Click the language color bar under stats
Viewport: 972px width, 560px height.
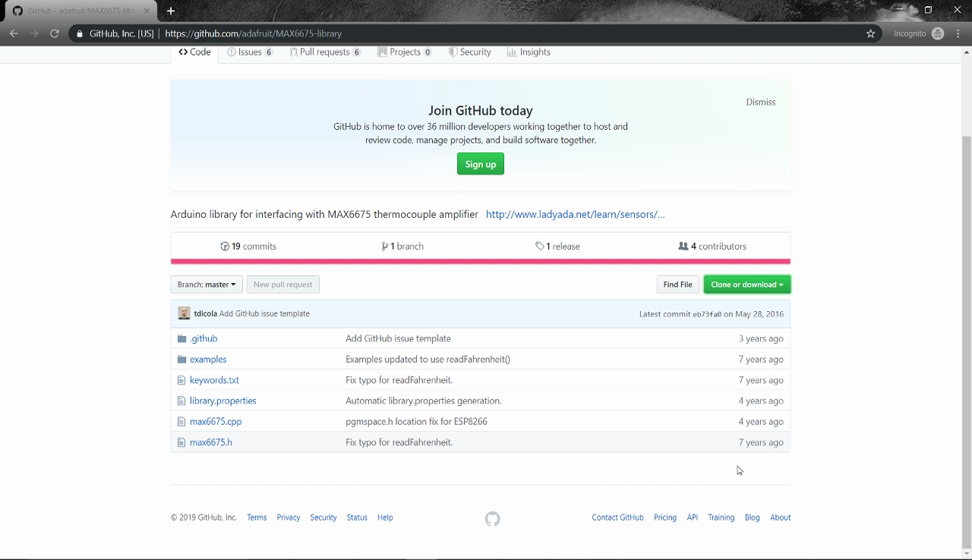coord(481,262)
